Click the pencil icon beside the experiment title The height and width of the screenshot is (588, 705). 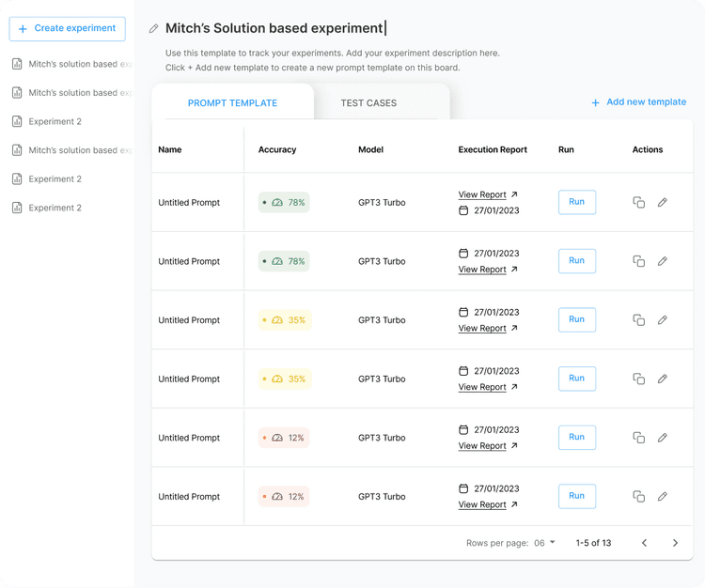[154, 29]
